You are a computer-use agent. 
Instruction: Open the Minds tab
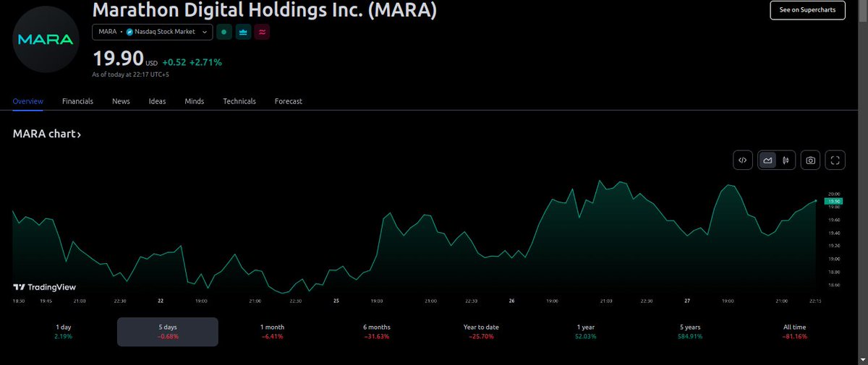[x=194, y=101]
